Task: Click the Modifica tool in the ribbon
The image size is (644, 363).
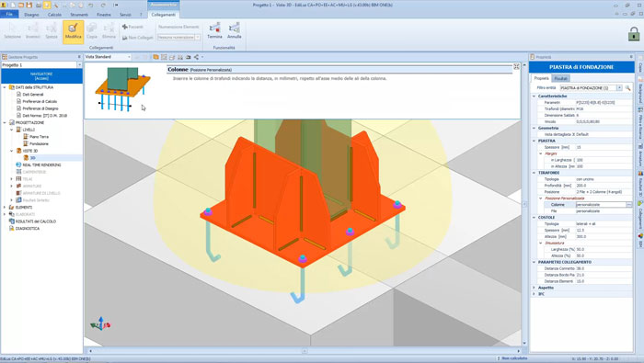Action: [x=73, y=31]
